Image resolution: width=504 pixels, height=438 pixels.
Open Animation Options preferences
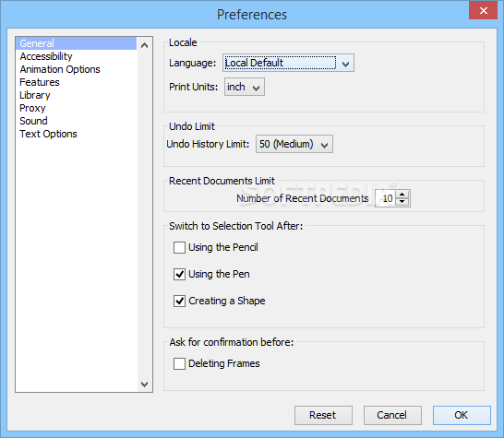(x=60, y=69)
